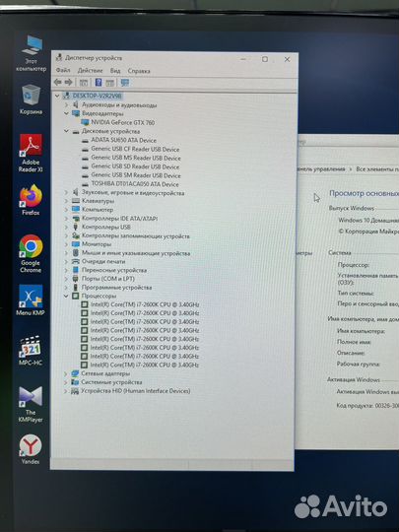Collapse the Процессоры category

66,296
